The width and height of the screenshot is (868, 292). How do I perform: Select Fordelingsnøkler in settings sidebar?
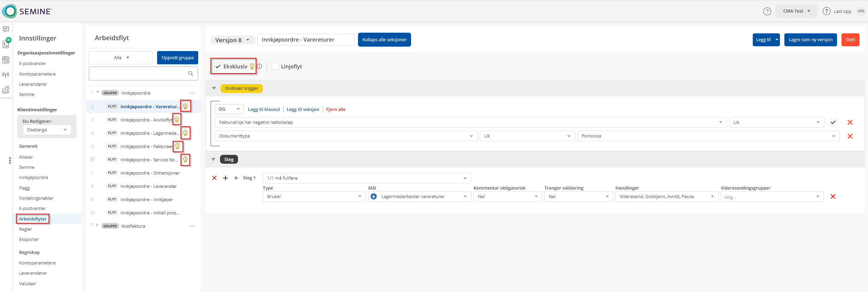point(36,198)
